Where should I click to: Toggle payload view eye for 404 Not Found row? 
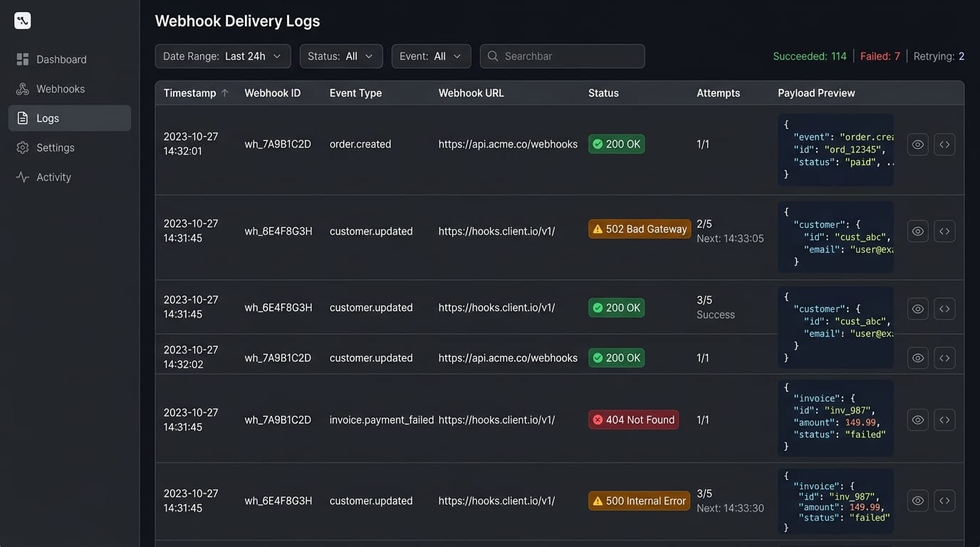tap(918, 420)
